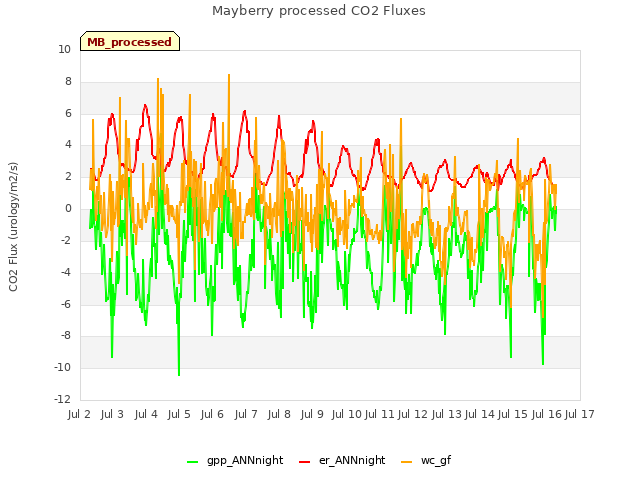Click the Jul 12 x-axis label
Image resolution: width=640 pixels, height=480 pixels.
tap(413, 414)
